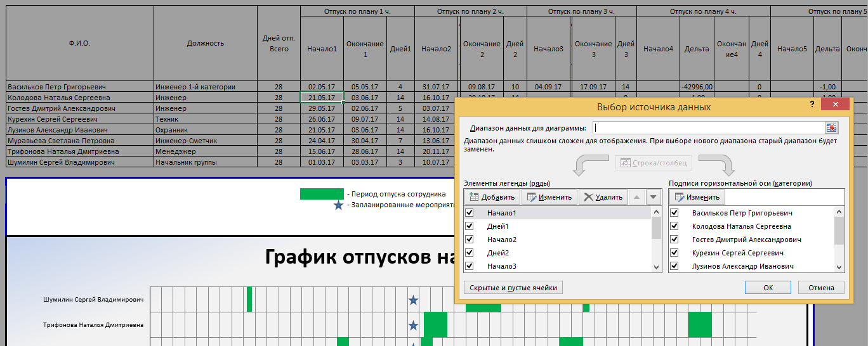Click Изменить in the legend entries panel
The image size is (868, 346).
[549, 197]
